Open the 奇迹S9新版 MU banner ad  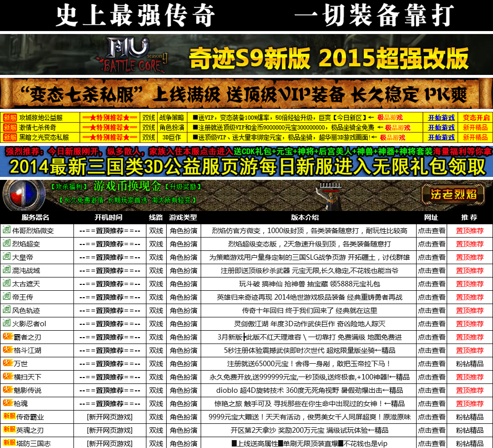coord(246,54)
